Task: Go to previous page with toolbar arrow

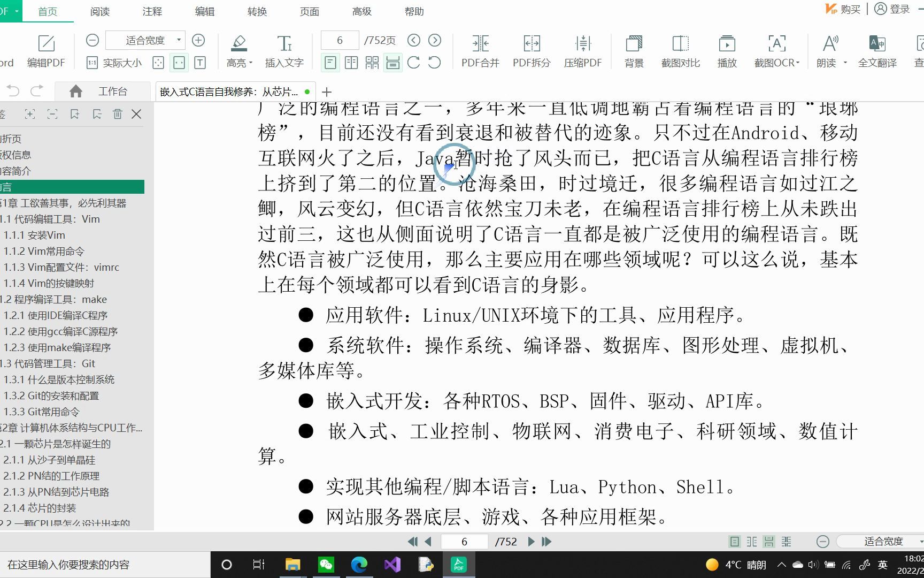Action: point(414,40)
